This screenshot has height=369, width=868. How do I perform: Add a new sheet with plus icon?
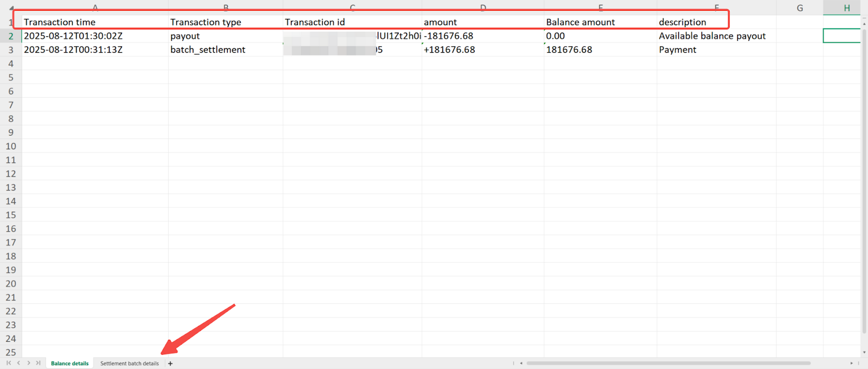click(170, 364)
